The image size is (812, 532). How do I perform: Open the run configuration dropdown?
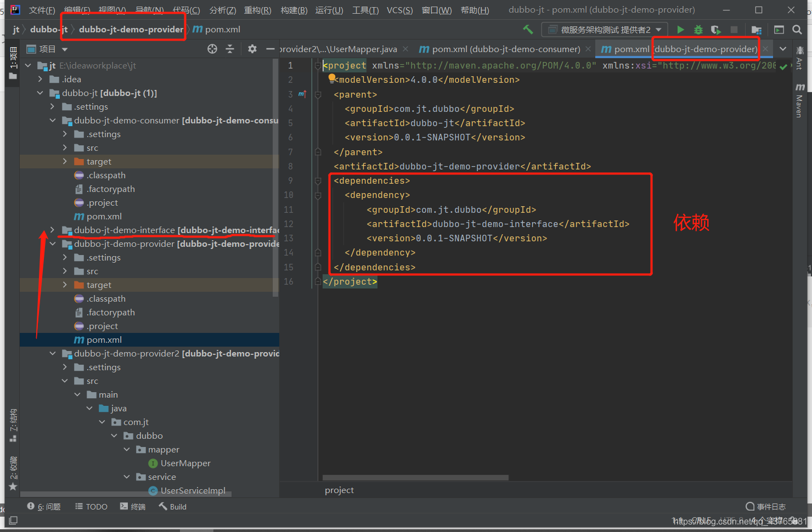click(x=605, y=30)
